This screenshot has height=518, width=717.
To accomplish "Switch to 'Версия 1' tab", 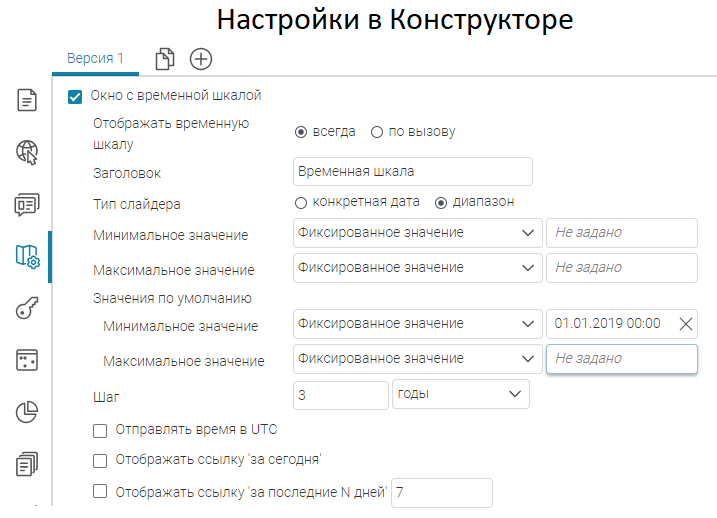I will tap(95, 58).
